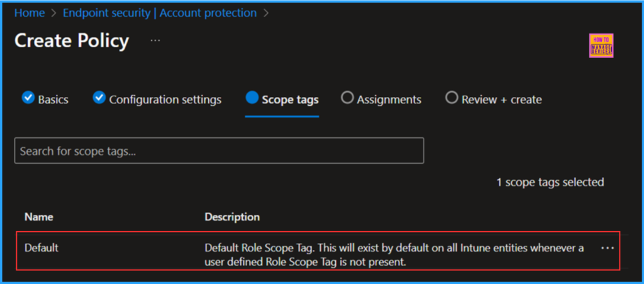Select the Default scope tag name
Viewport: 644px width, 284px height.
[x=42, y=248]
